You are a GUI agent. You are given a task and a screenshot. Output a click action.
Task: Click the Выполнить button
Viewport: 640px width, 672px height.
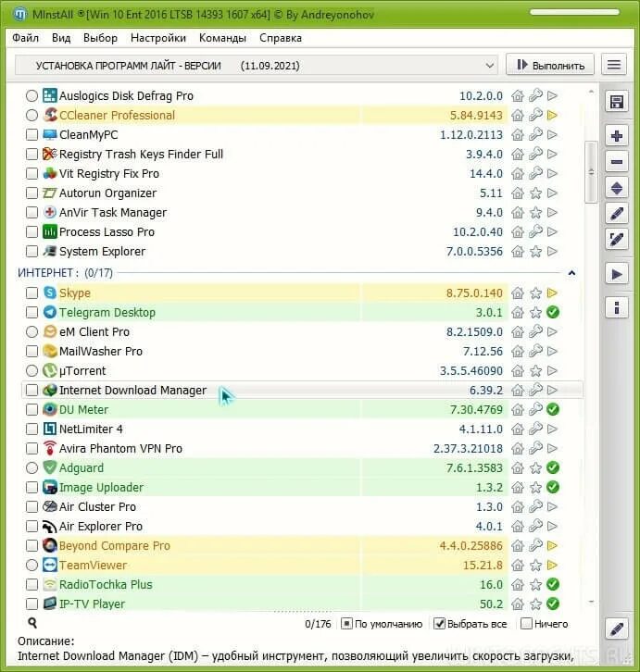point(550,65)
